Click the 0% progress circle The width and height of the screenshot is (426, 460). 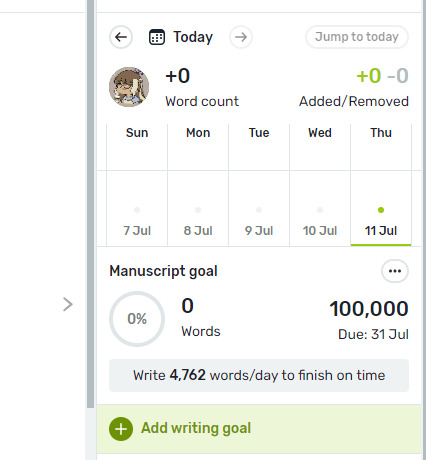pos(137,319)
